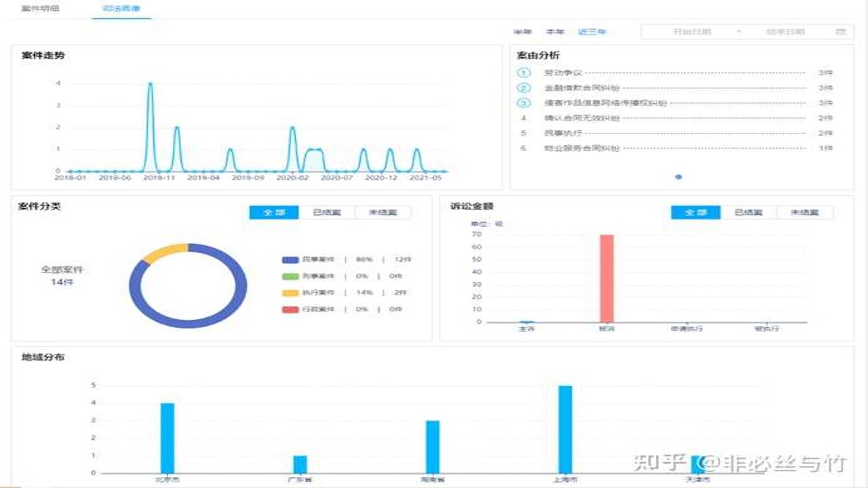Image resolution: width=868 pixels, height=488 pixels.
Task: Click the 劳动争议 row in 案由分析
Action: [x=675, y=73]
